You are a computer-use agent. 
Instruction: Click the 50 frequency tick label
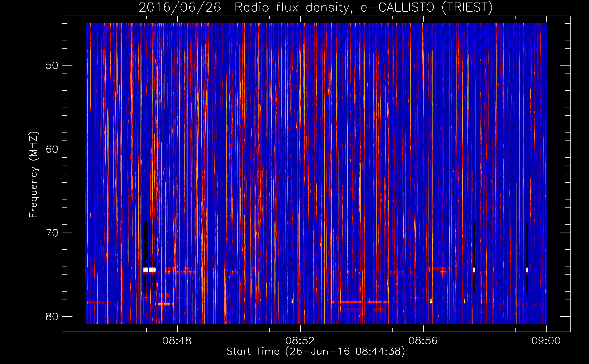(x=52, y=66)
